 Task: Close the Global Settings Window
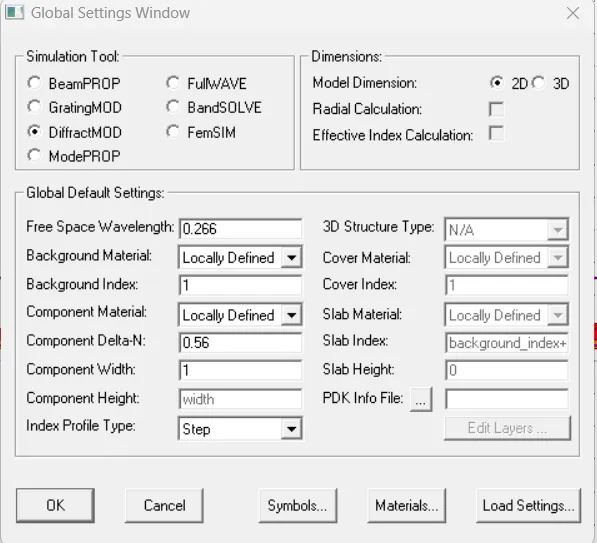(573, 13)
